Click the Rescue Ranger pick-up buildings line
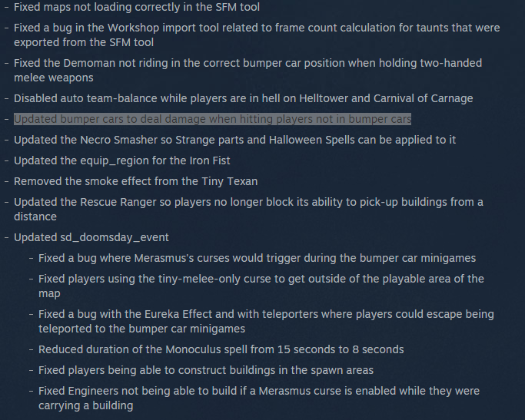The height and width of the screenshot is (420, 525). tap(248, 210)
